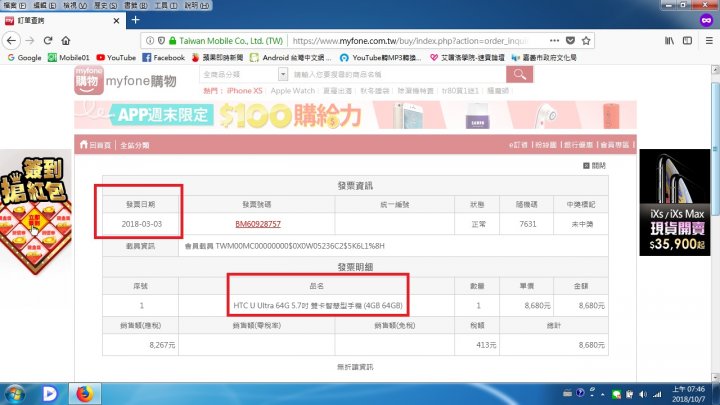Click the private browsing mask icon

coord(706,20)
